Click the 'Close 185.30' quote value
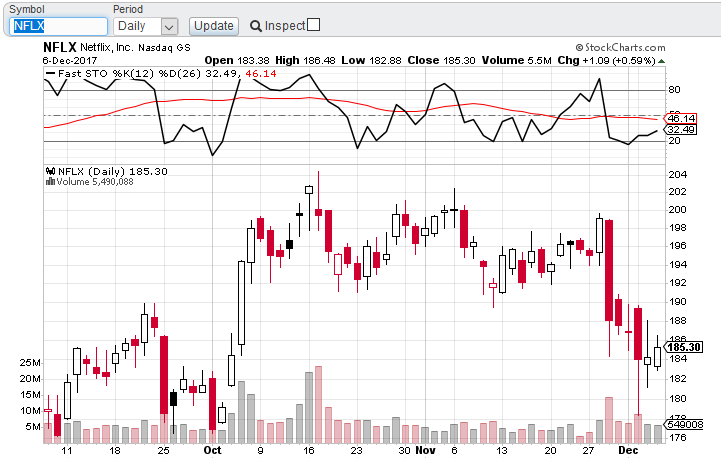The height and width of the screenshot is (460, 721). pos(441,60)
